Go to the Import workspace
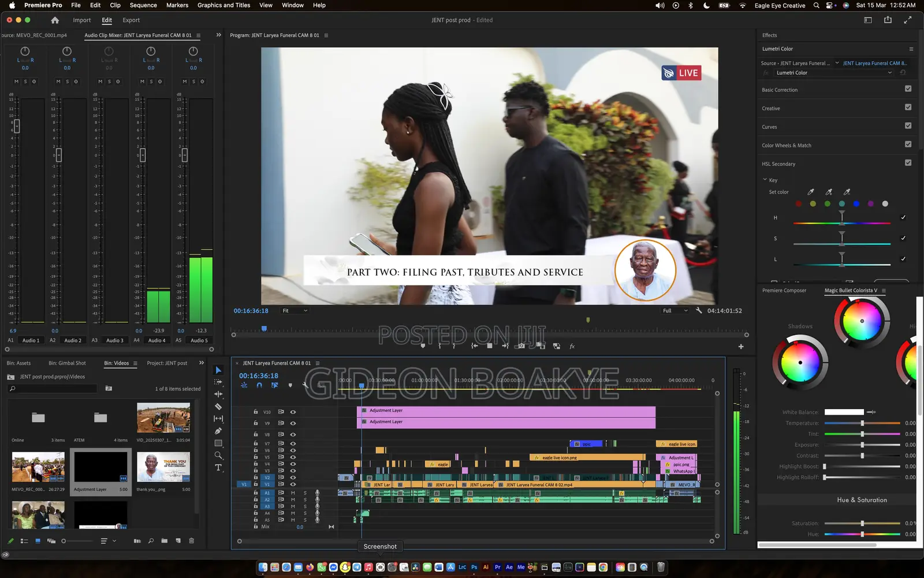Image resolution: width=924 pixels, height=578 pixels. coord(82,20)
